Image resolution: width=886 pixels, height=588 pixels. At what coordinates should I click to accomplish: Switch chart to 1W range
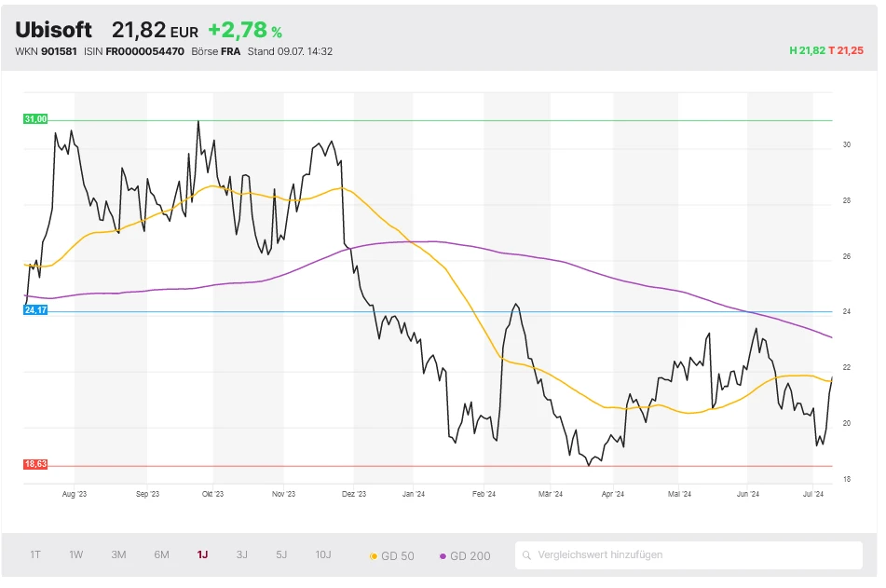(76, 555)
